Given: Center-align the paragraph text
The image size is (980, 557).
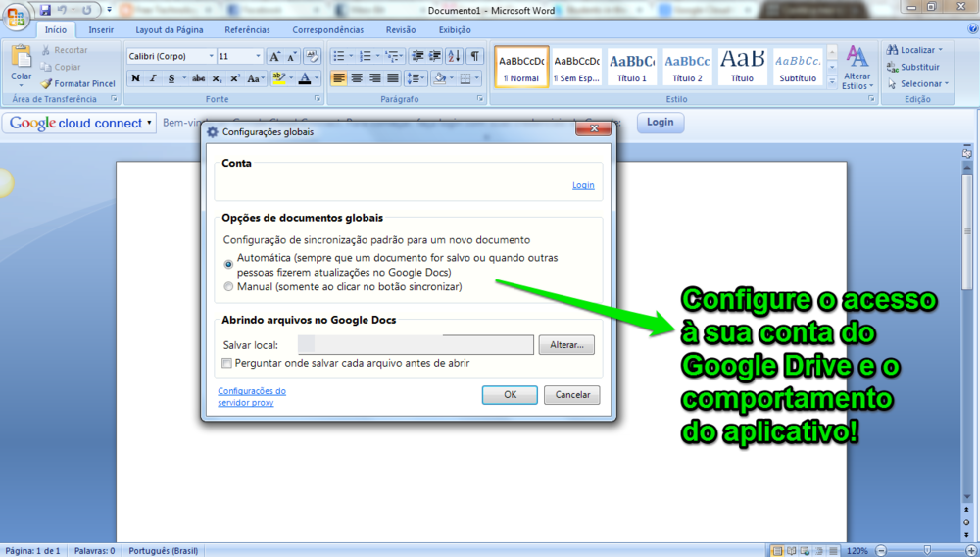Looking at the screenshot, I should click(357, 78).
